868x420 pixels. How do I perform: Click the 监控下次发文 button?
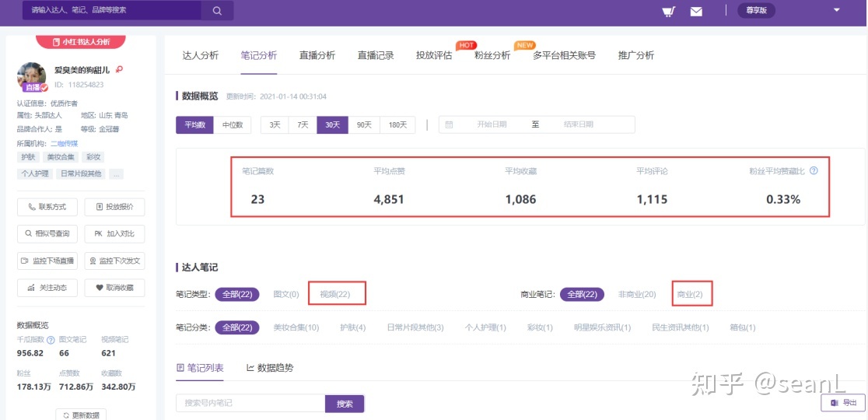click(114, 261)
